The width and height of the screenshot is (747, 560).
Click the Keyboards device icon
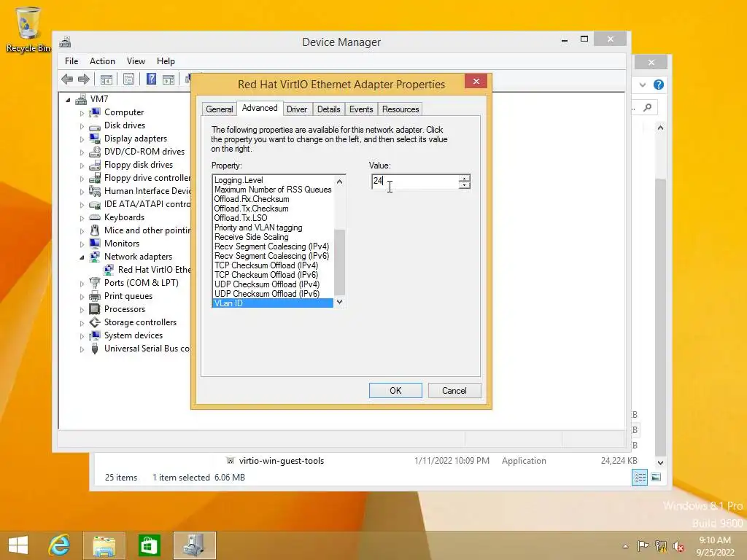(95, 217)
